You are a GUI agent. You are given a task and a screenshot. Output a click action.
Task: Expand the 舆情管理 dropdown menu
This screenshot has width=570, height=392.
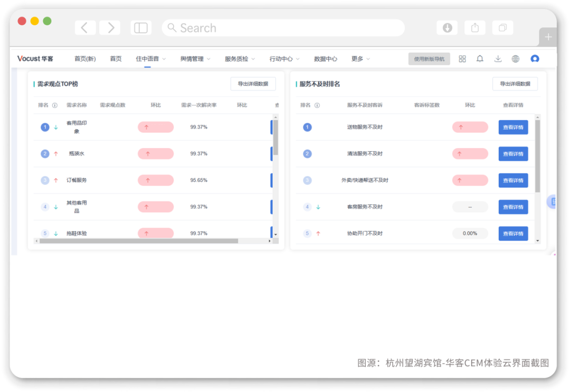pyautogui.click(x=195, y=59)
